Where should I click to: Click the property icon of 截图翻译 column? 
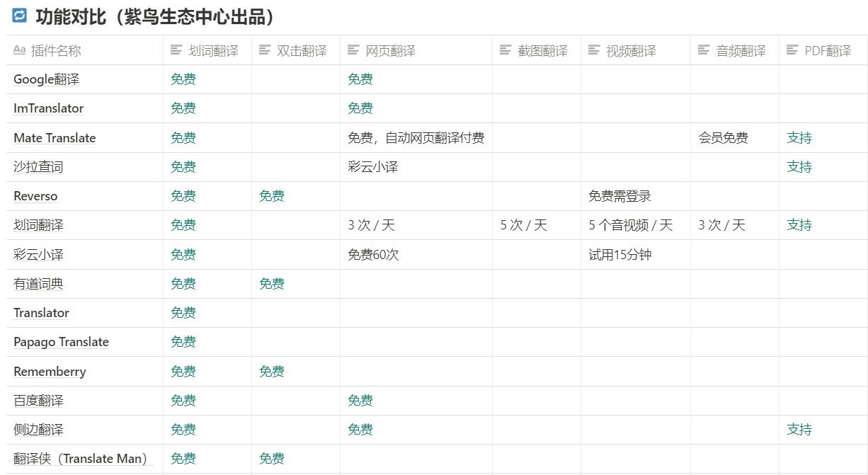pyautogui.click(x=505, y=50)
